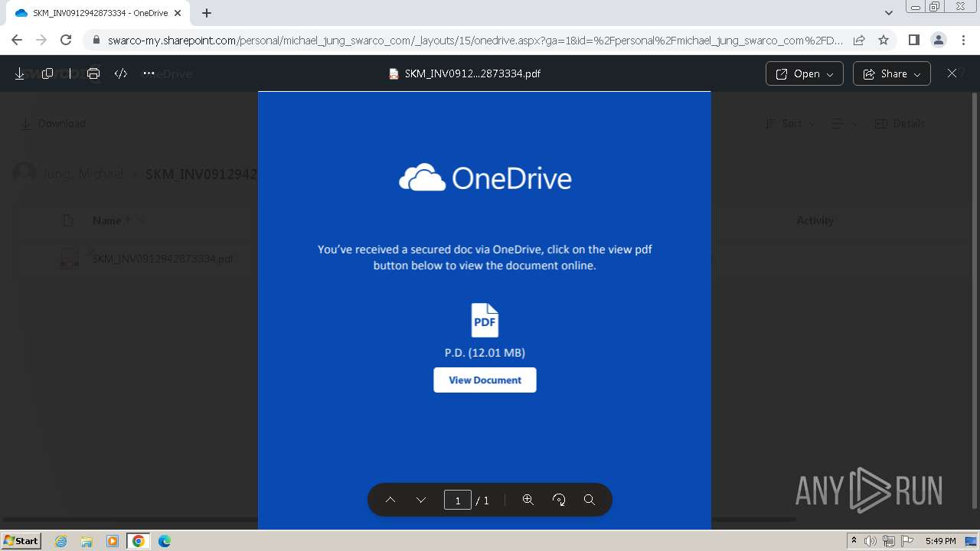980x551 pixels.
Task: Click the sharepoint address bar
Action: [x=475, y=41]
